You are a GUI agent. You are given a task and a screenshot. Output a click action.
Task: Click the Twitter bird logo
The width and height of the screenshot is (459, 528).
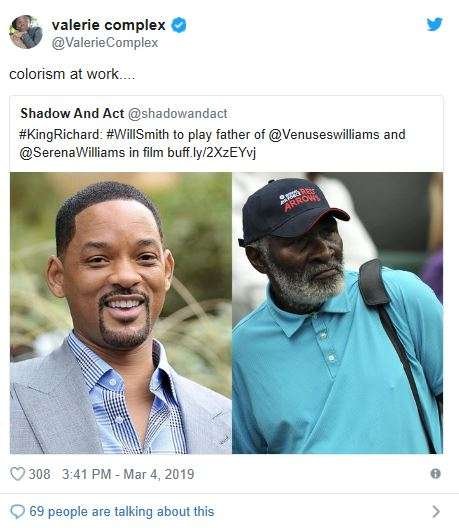(x=434, y=24)
